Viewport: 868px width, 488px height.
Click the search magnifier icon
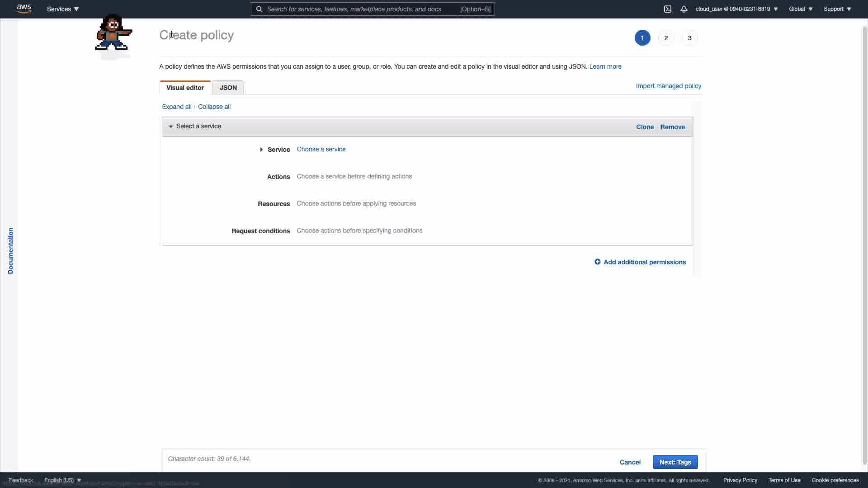click(259, 9)
